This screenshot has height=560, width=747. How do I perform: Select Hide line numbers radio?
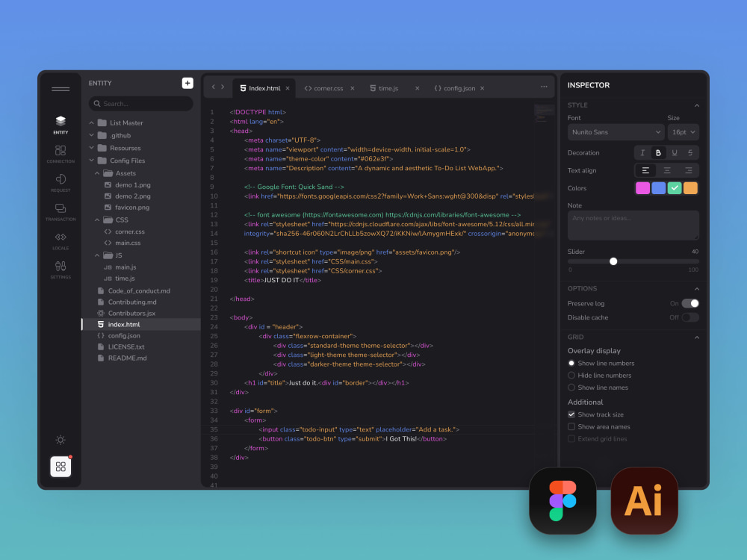click(x=571, y=376)
